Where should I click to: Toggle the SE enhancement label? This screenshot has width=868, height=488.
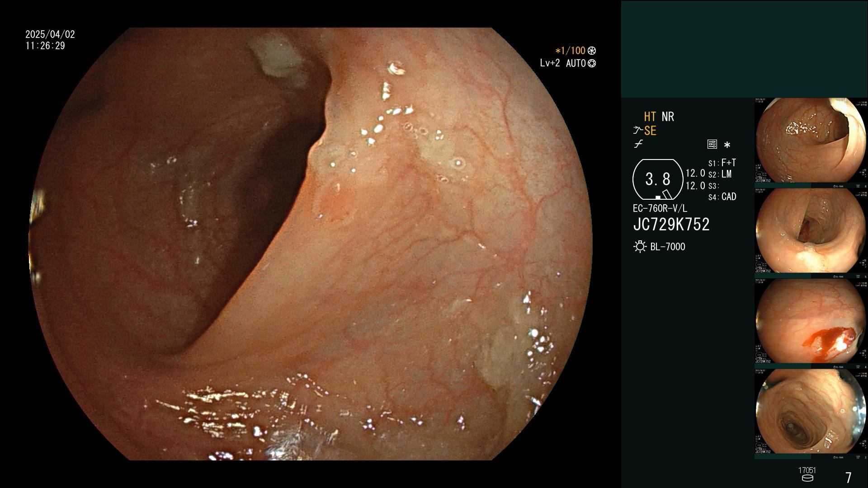650,131
